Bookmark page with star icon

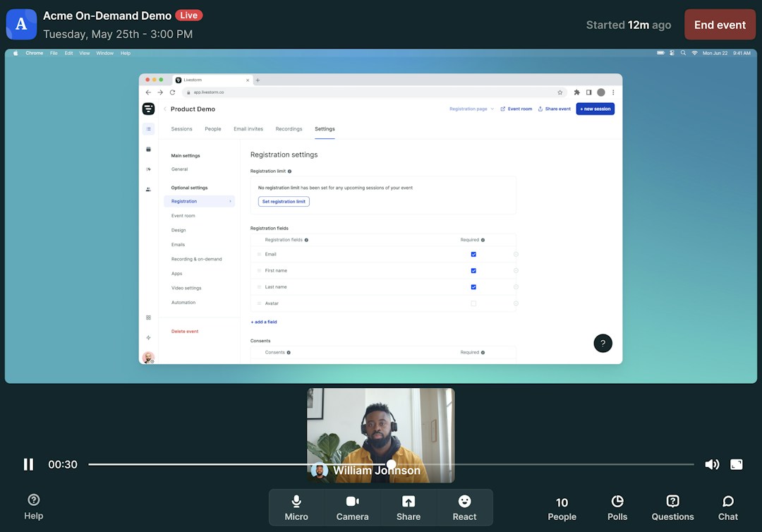(x=560, y=92)
